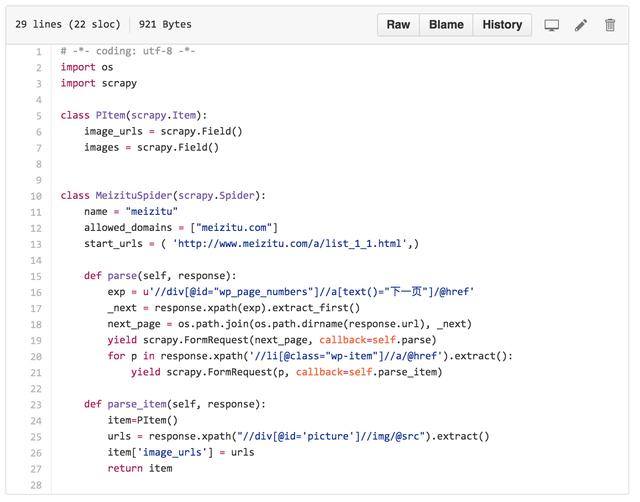Open file in GitHub Desktop icon
The width and height of the screenshot is (640, 502).
551,25
